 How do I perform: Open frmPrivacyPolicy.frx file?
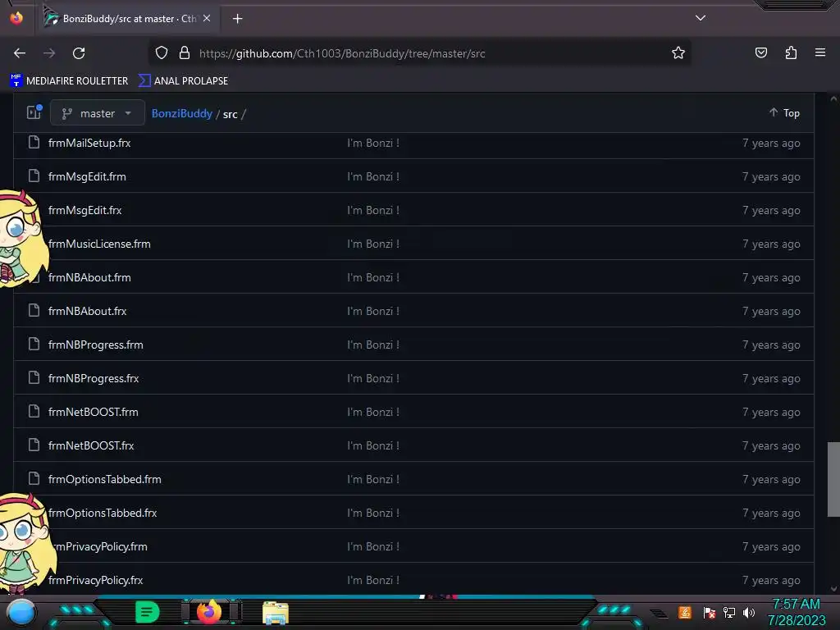(x=96, y=580)
